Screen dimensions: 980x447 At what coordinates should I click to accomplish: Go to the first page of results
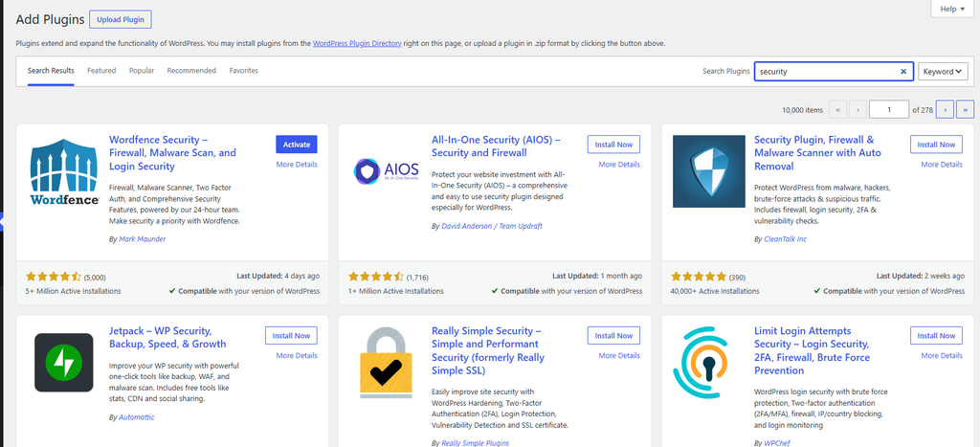(x=837, y=109)
